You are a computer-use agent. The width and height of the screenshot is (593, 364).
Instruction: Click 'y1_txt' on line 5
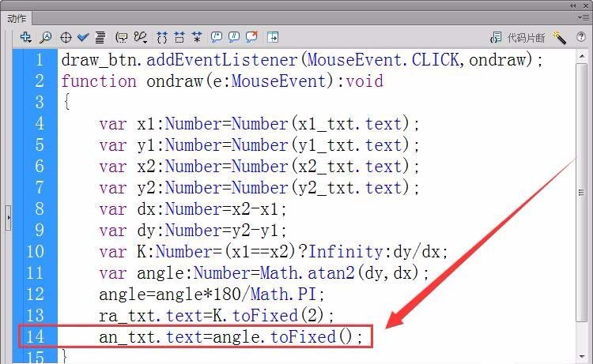coord(327,145)
